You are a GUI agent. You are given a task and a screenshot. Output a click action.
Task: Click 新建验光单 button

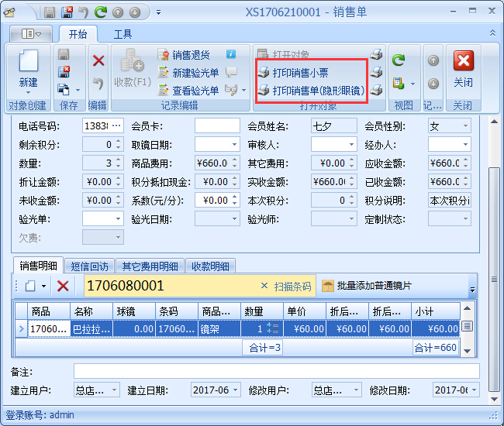tap(188, 73)
